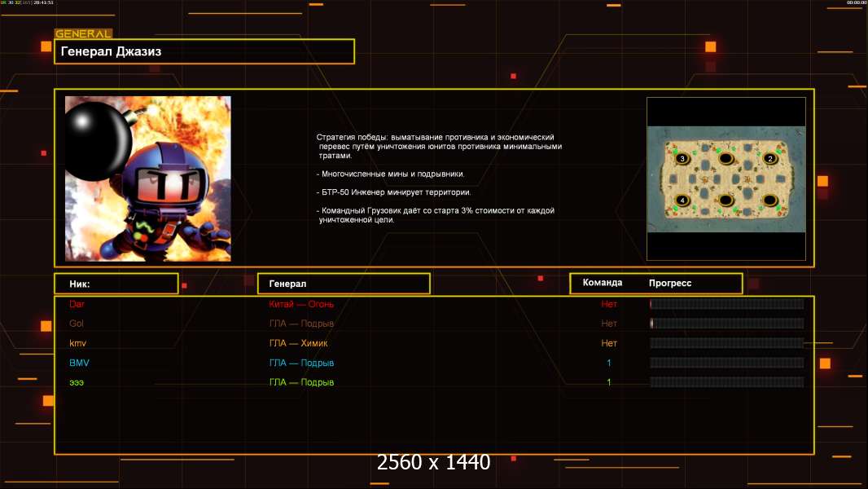The image size is (868, 489).
Task: Select start position 2 on the map
Action: click(769, 158)
